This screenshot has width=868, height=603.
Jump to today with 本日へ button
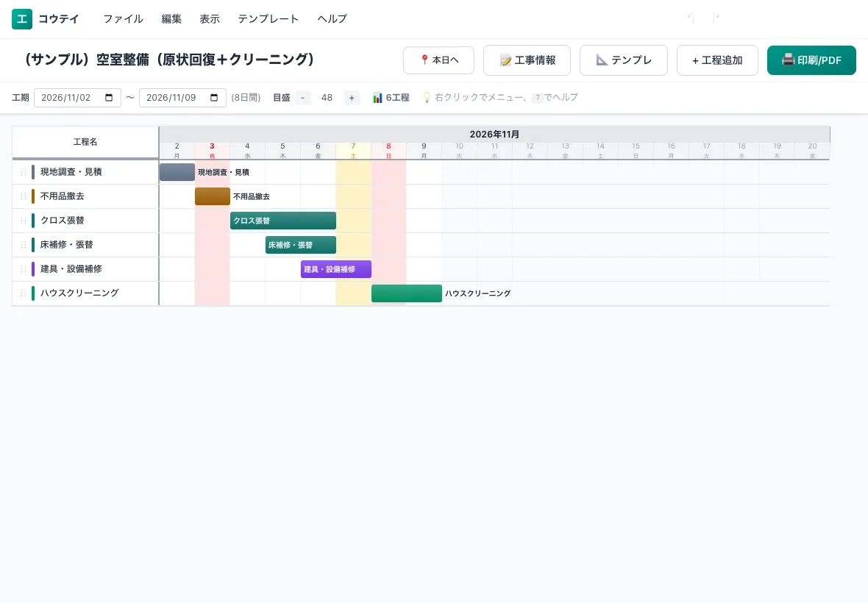438,60
